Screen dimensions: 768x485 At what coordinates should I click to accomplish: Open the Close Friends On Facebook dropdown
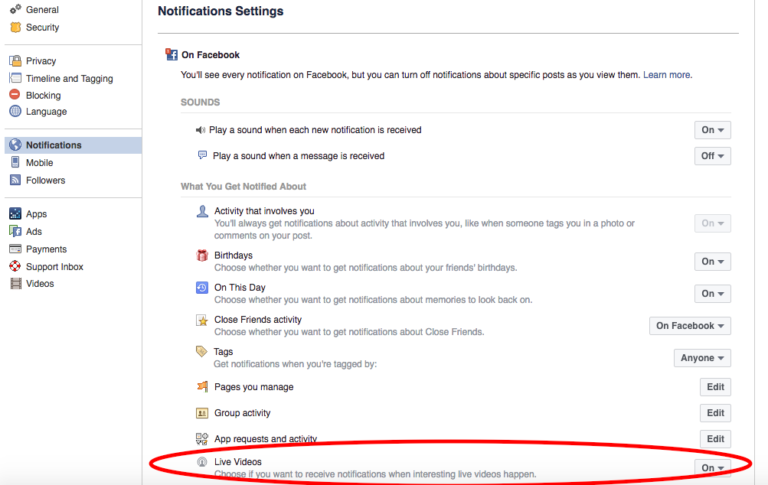click(x=690, y=326)
